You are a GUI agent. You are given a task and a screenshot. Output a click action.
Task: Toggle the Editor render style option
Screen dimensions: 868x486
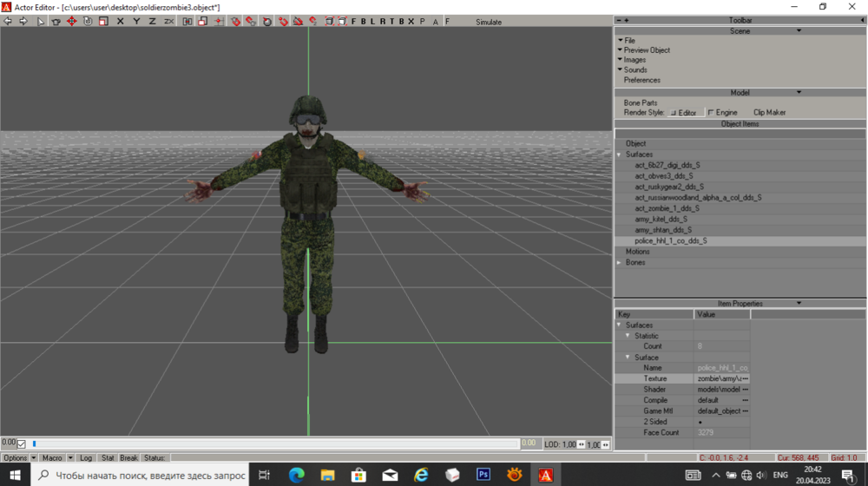click(673, 113)
